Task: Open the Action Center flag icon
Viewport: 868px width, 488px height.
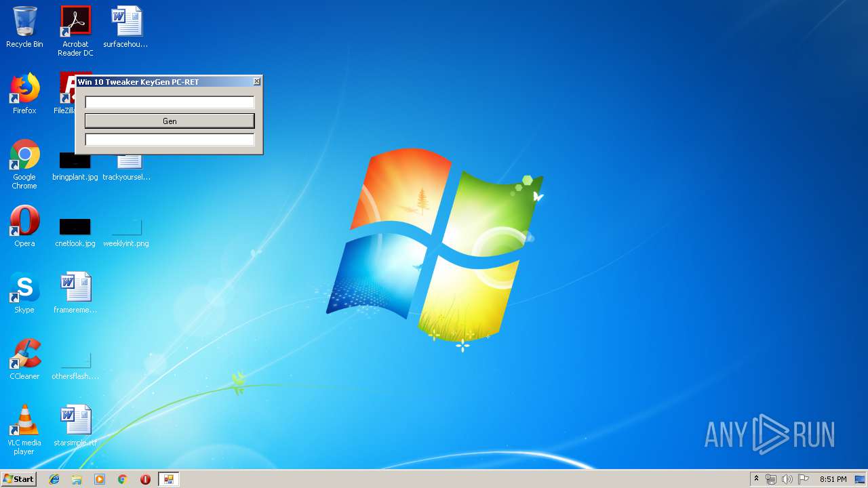Action: (x=804, y=479)
